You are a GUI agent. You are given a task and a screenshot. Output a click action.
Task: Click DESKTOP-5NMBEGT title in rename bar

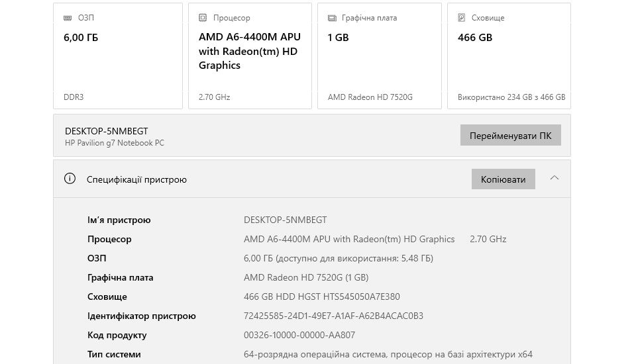coord(106,131)
